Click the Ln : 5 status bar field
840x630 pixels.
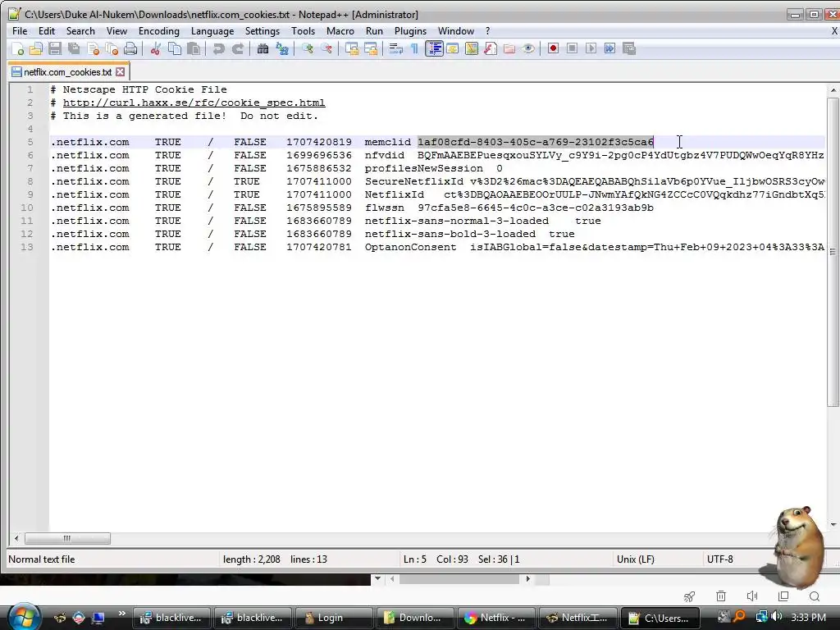pyautogui.click(x=414, y=559)
